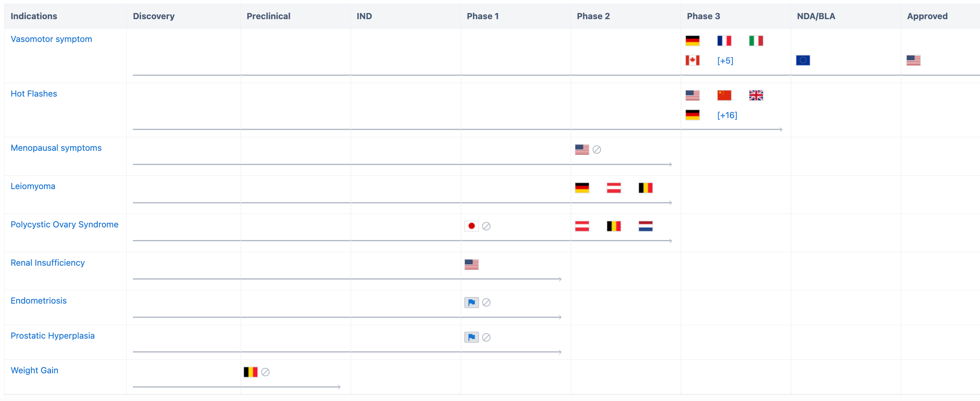Click the UK flag in Hot Flashes row
This screenshot has height=401, width=980.
tap(756, 95)
